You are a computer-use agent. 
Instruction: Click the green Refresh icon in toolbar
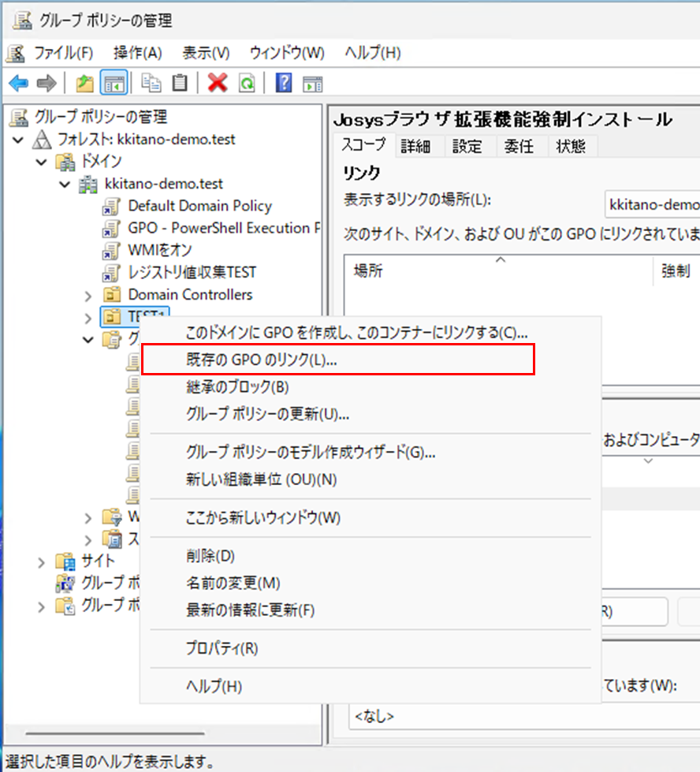coord(247,83)
